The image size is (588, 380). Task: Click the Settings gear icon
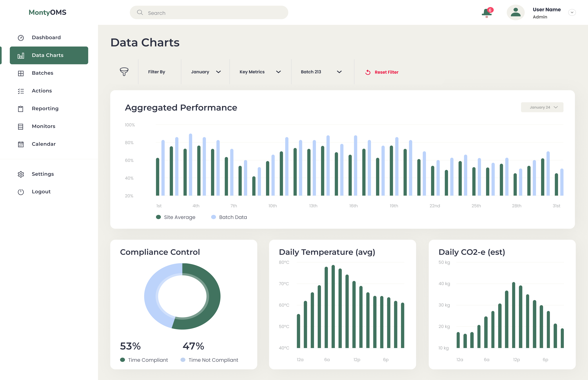point(21,174)
